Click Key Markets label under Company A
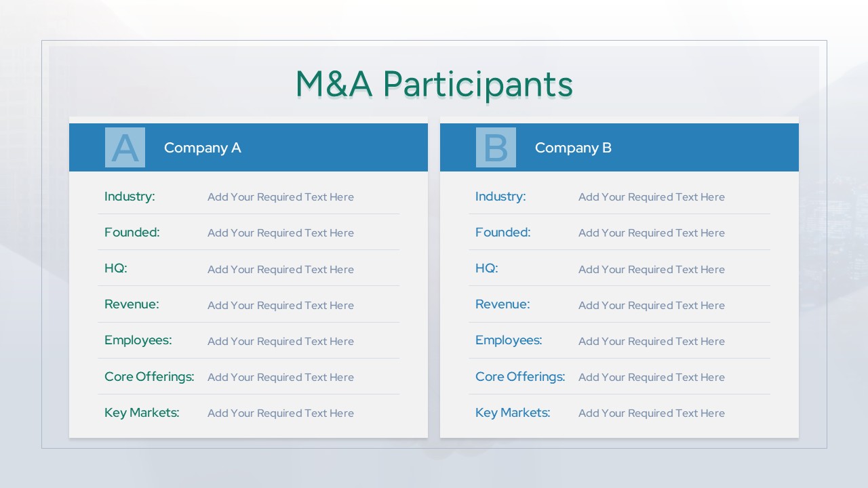The image size is (868, 488). click(x=142, y=413)
